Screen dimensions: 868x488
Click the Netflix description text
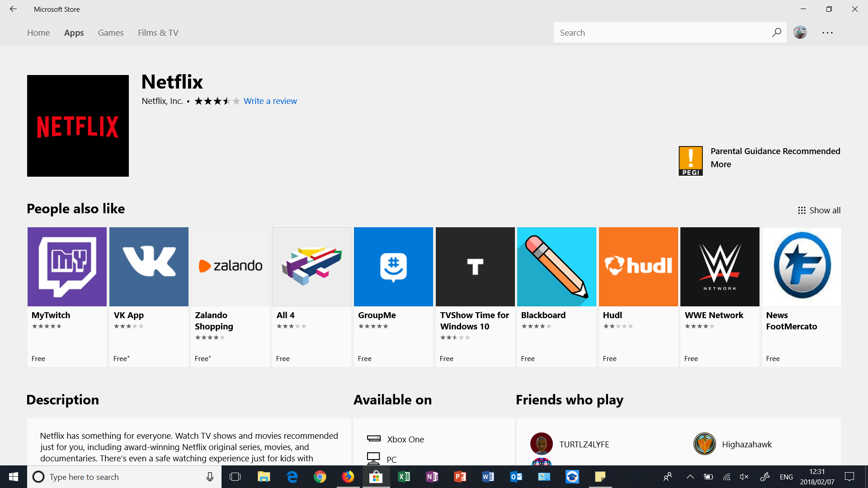pyautogui.click(x=189, y=447)
